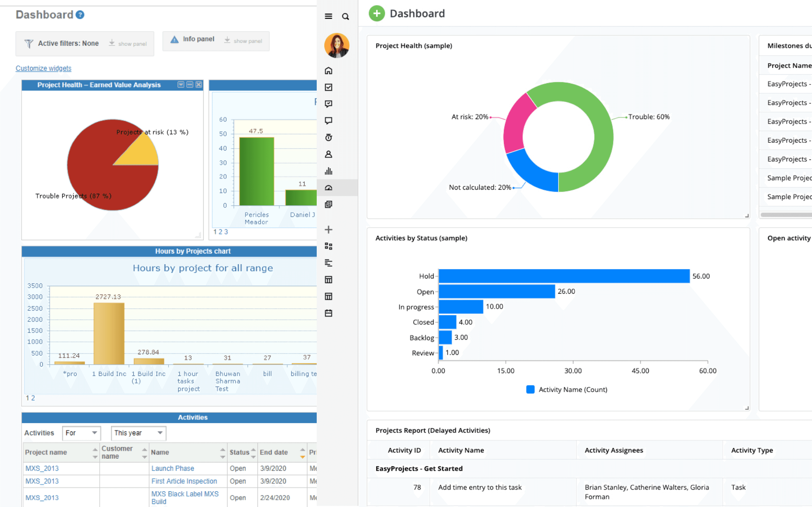Go to page 2 of hours chart
Screen dimensions: 812x507
point(33,398)
